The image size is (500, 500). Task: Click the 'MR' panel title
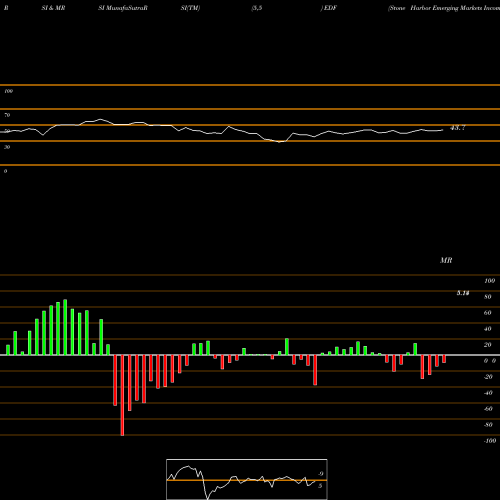coord(446,261)
